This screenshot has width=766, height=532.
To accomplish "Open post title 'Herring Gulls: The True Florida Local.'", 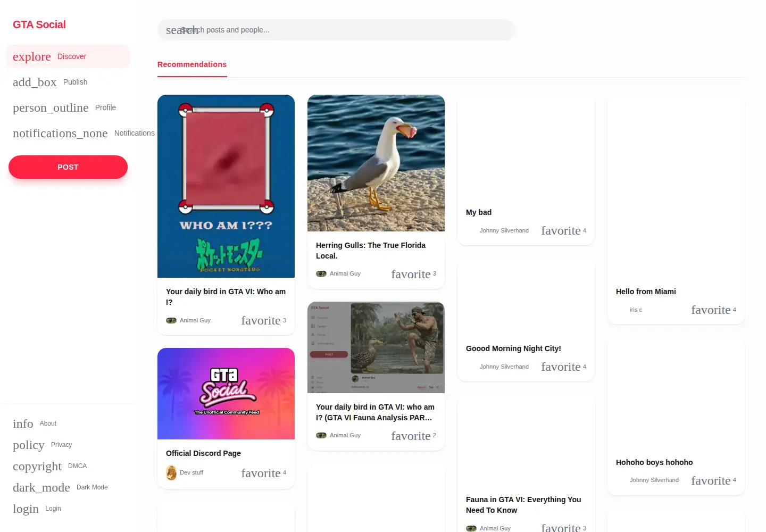I will [371, 251].
